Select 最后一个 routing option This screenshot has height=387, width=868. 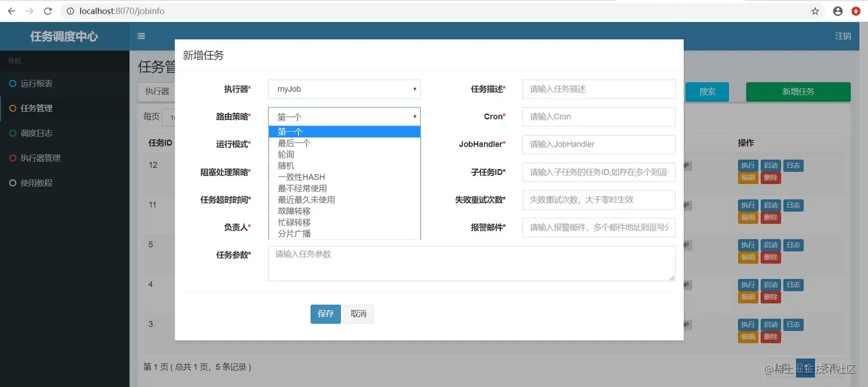click(344, 143)
